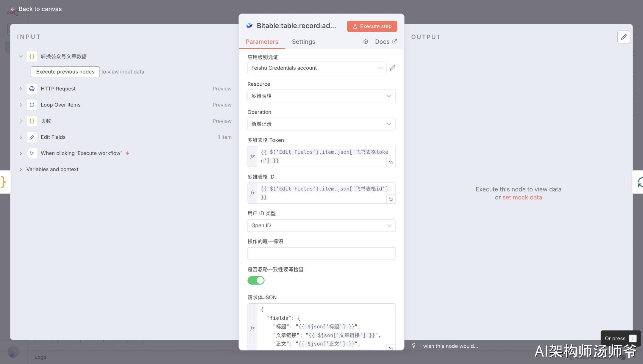Click the set mock data link
This screenshot has width=643, height=364.
click(522, 197)
